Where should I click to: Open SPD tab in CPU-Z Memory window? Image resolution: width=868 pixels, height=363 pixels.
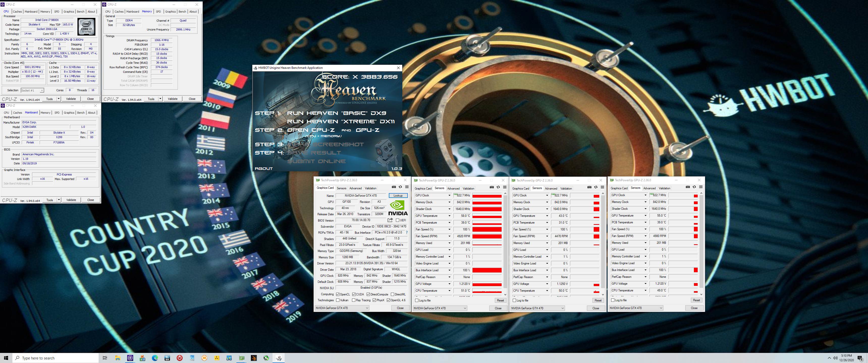coord(158,11)
